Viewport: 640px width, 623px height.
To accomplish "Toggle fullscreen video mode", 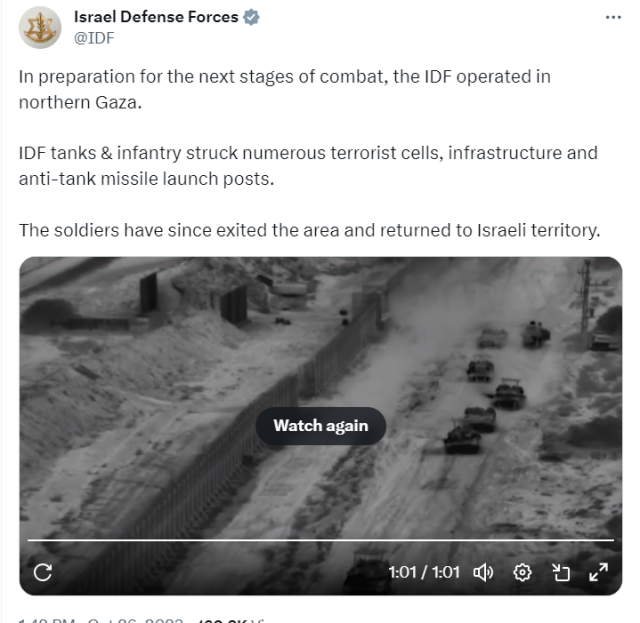I will [599, 572].
